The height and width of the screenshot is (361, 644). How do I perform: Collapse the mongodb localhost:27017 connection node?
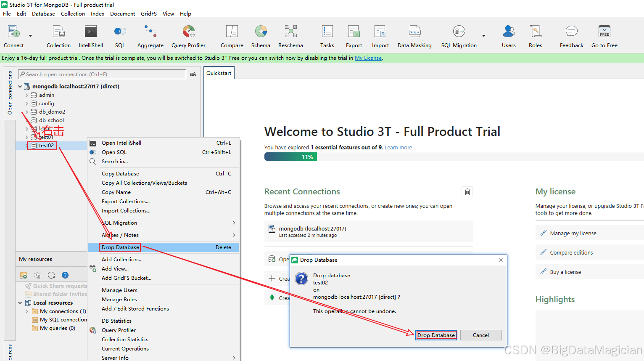[20, 86]
